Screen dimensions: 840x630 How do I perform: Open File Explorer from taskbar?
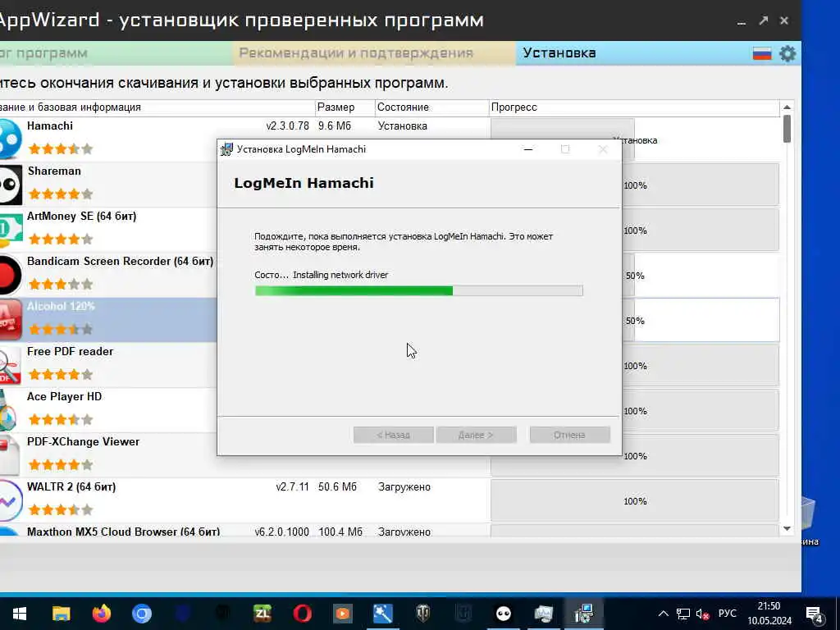click(x=61, y=614)
